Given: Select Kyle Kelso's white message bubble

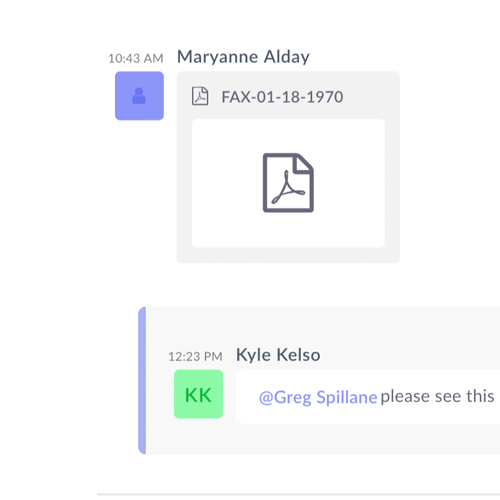Looking at the screenshot, I should 368,397.
